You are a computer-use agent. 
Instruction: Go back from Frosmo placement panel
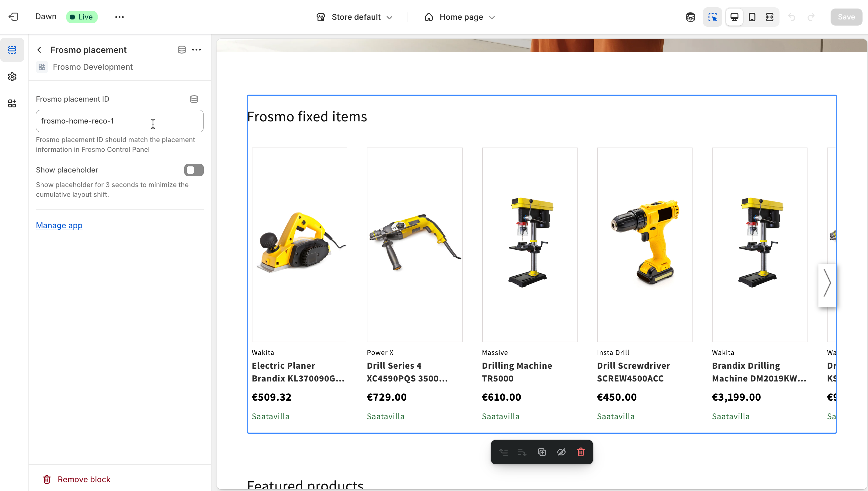pyautogui.click(x=40, y=50)
